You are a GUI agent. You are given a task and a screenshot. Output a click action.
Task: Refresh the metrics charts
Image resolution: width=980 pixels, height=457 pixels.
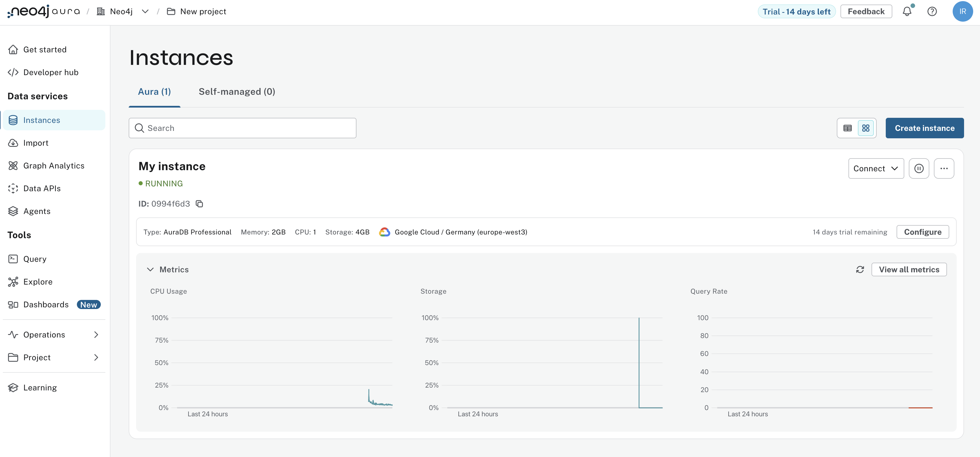(860, 269)
